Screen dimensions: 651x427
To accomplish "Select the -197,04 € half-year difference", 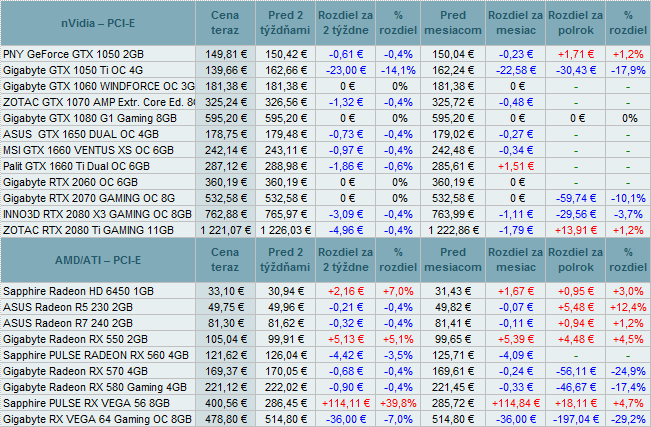I will coord(576,420).
